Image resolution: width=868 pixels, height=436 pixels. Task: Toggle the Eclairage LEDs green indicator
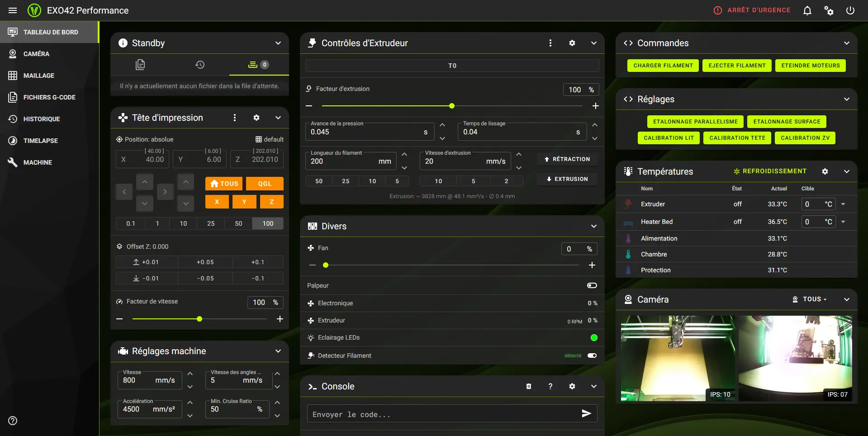(x=593, y=338)
